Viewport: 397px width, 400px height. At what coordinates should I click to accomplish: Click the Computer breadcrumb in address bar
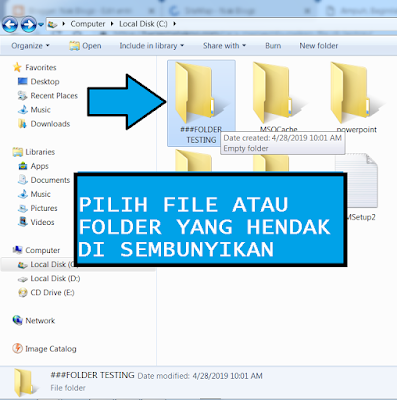(x=87, y=24)
